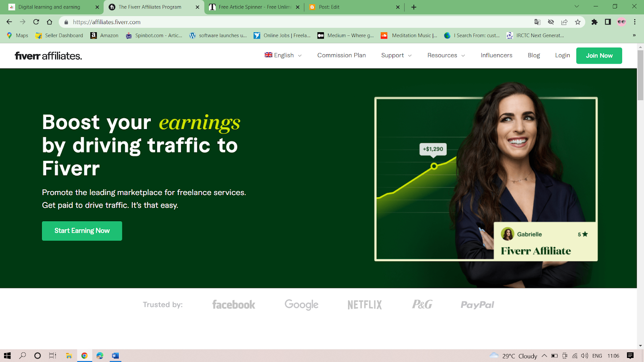Open the Windows Start menu
This screenshot has height=362, width=644.
point(7,356)
